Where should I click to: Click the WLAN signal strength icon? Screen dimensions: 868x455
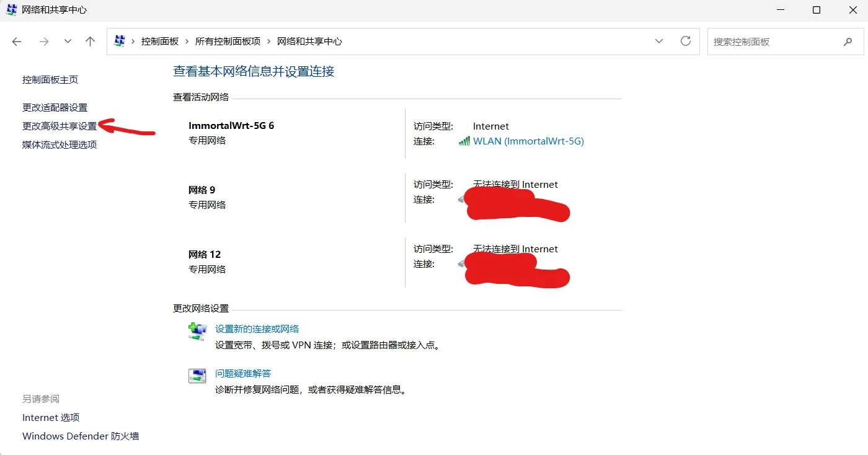pos(464,141)
